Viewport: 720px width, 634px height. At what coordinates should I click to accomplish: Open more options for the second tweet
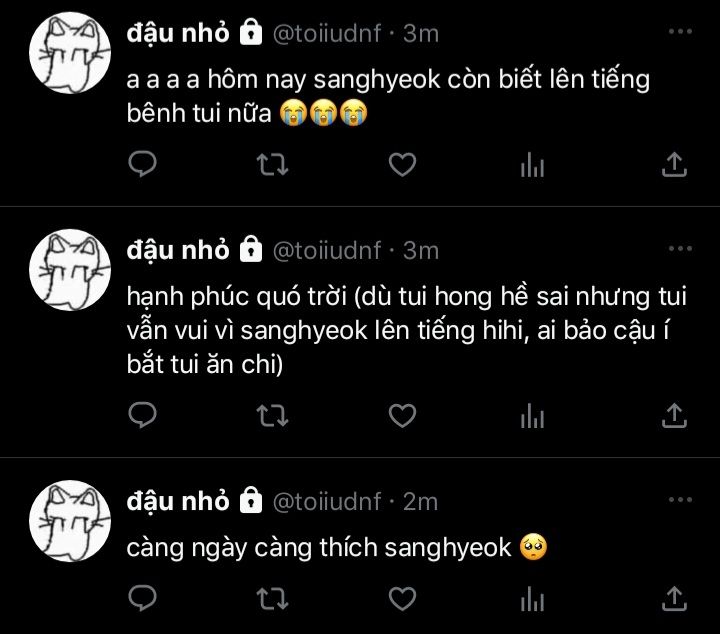click(x=680, y=248)
